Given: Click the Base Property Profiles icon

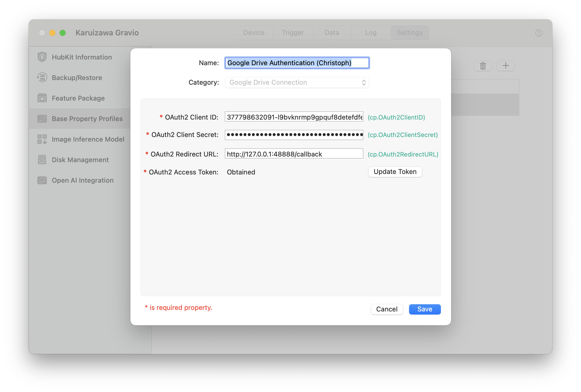Looking at the screenshot, I should (42, 119).
